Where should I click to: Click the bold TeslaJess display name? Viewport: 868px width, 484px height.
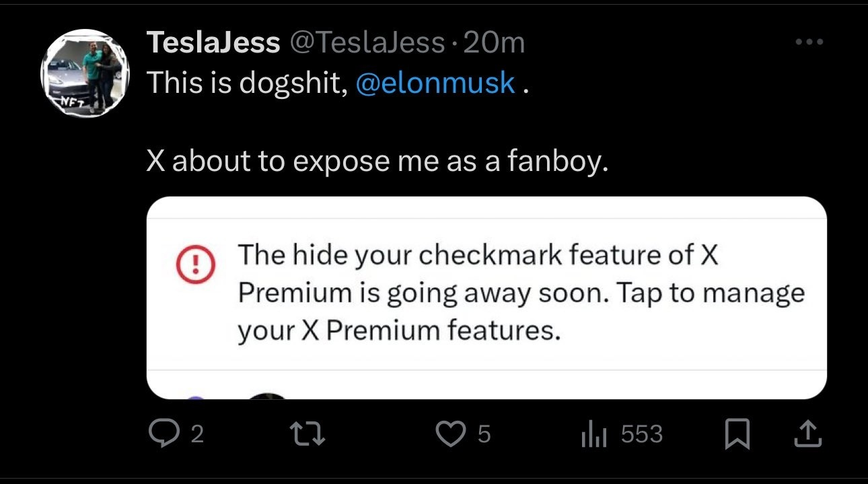coord(213,43)
